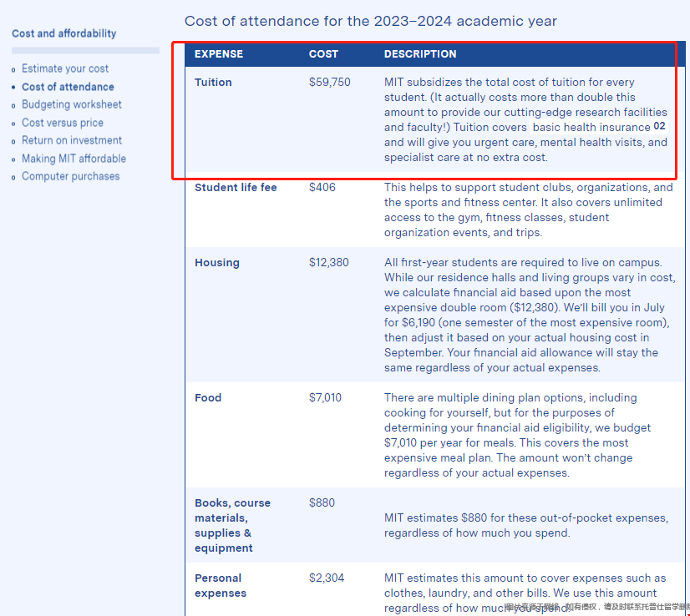The height and width of the screenshot is (616, 690).
Task: Click the tuition description paragraph
Action: pos(526,119)
